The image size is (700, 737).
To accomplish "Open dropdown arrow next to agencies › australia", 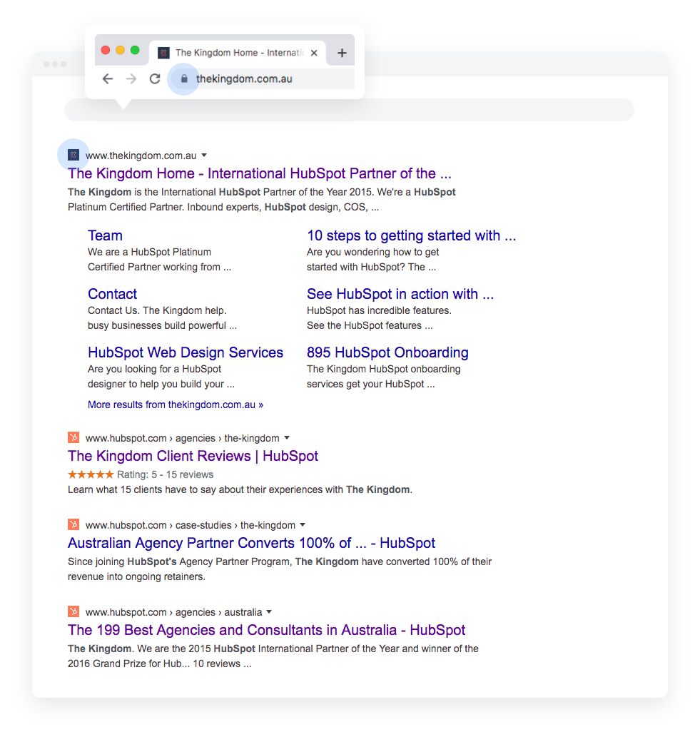I will [x=269, y=612].
